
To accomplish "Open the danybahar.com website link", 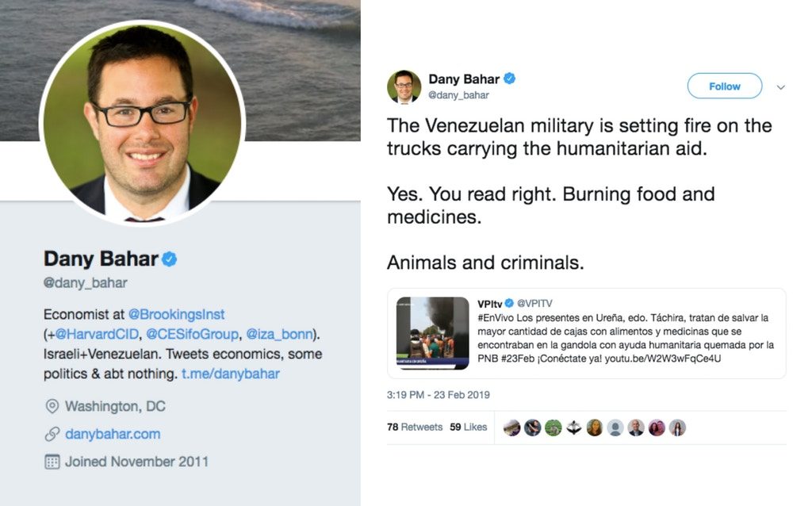I will click(113, 434).
